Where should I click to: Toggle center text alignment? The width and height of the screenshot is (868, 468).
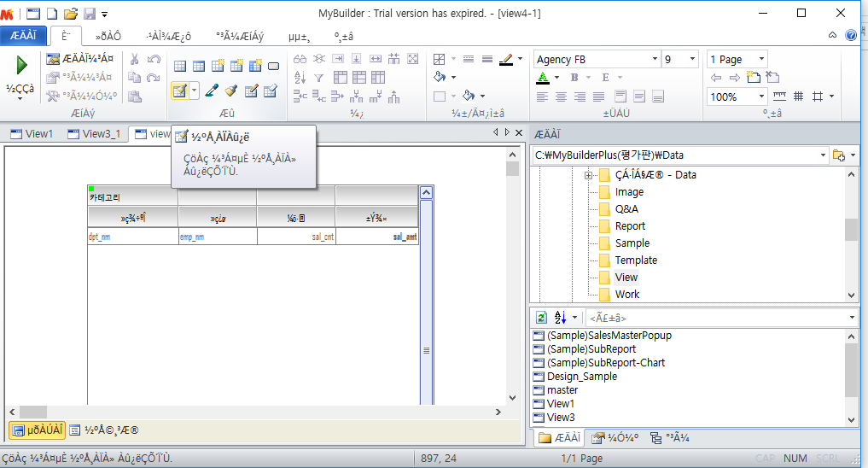point(561,97)
